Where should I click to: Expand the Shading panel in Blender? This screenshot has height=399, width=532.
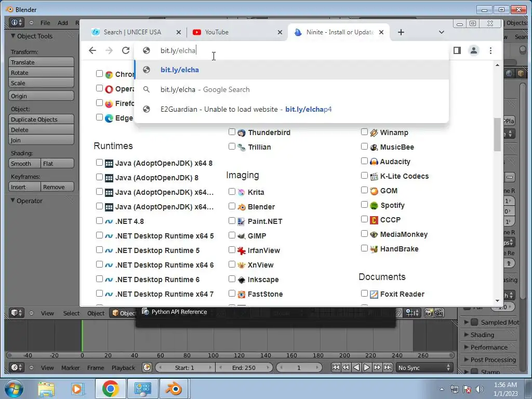pyautogui.click(x=466, y=335)
